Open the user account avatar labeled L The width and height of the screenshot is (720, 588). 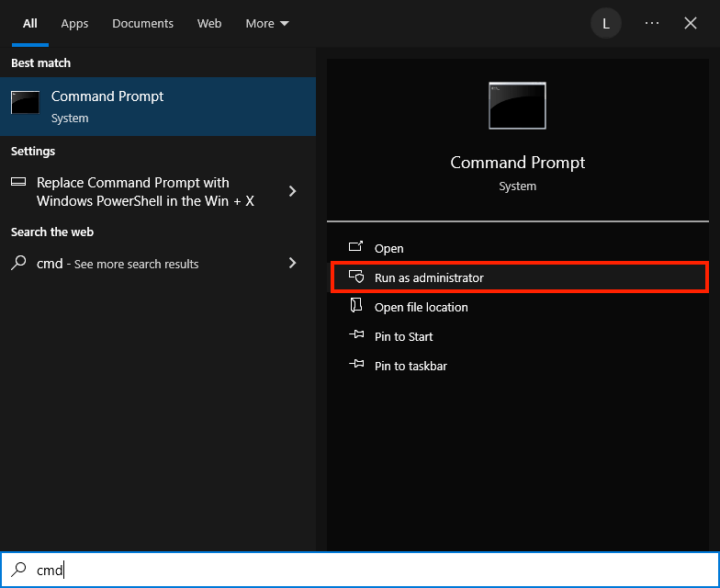coord(605,24)
